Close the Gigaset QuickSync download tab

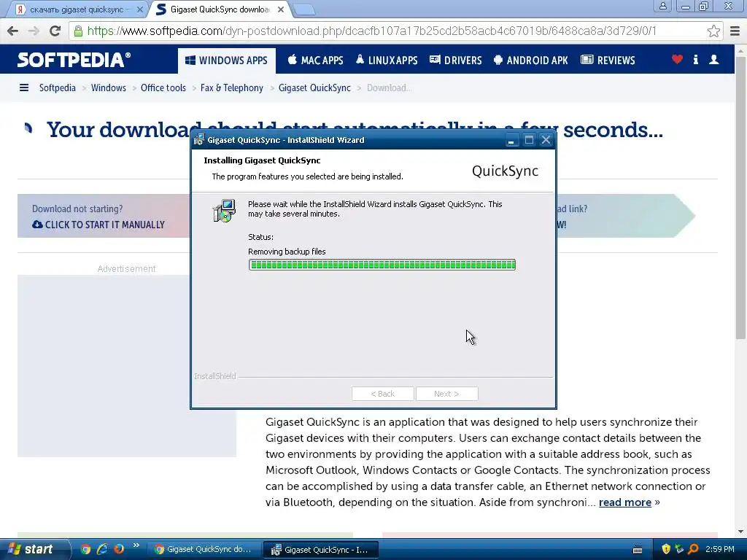click(281, 9)
